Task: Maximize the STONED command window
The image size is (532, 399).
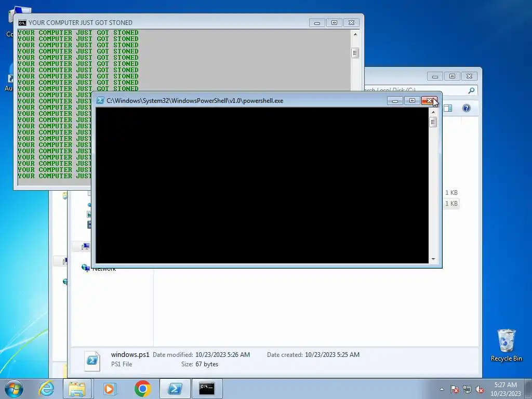Action: 334,22
